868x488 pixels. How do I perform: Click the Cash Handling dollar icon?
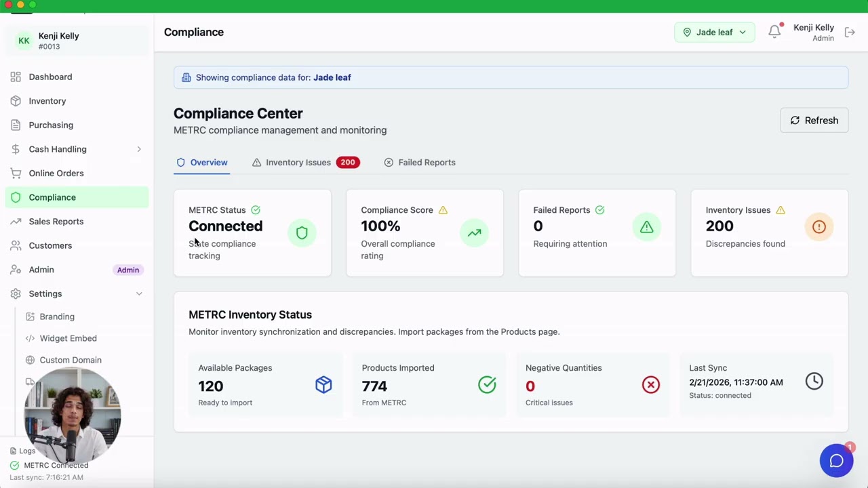pyautogui.click(x=16, y=149)
